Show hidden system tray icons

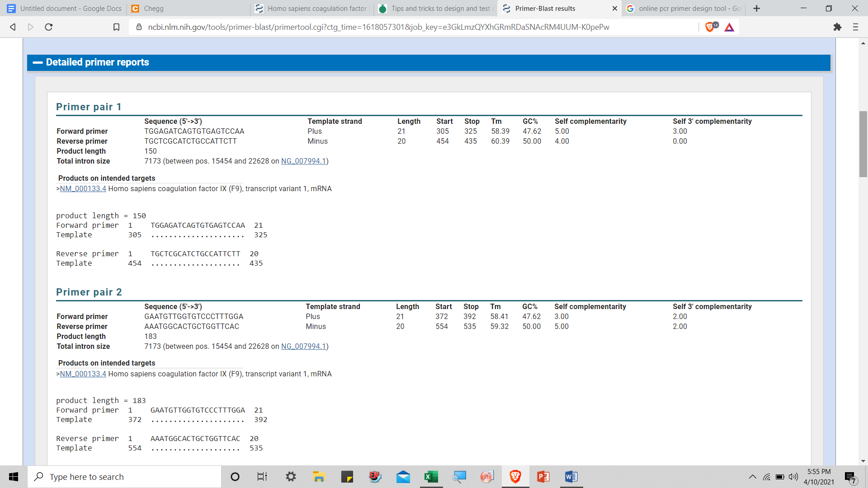point(752,477)
